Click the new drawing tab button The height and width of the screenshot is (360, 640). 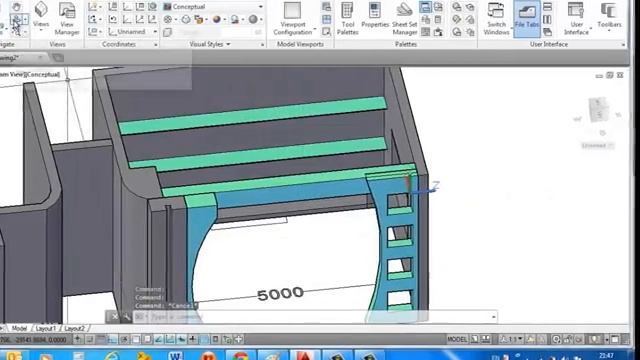tap(58, 58)
